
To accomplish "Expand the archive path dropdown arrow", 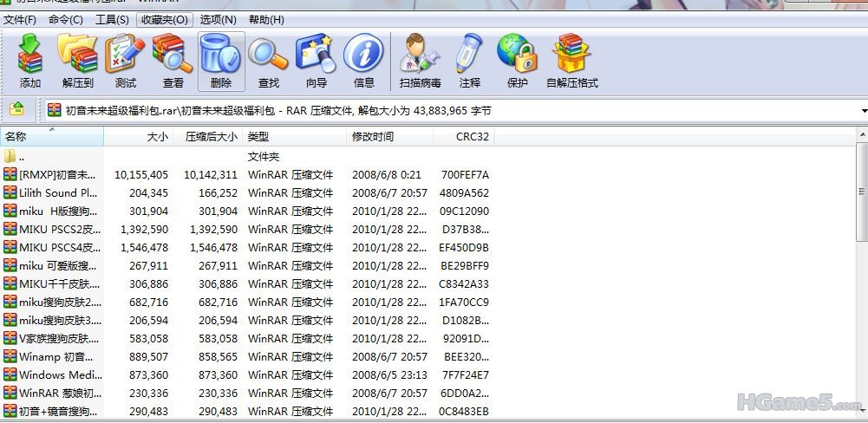I will pyautogui.click(x=863, y=111).
